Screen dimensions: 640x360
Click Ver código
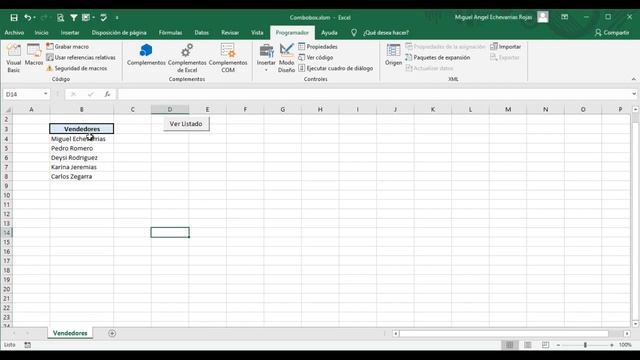click(316, 58)
